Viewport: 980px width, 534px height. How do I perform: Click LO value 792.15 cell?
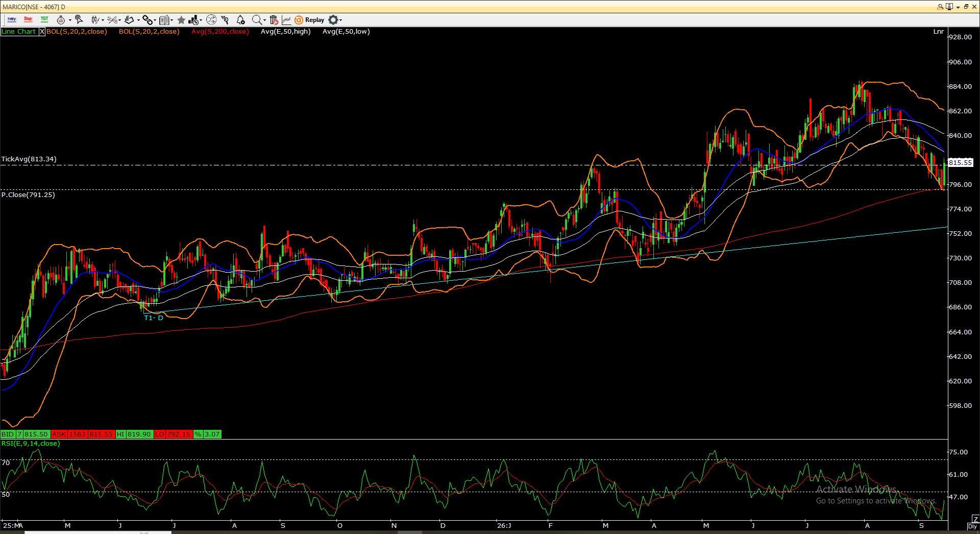(x=178, y=434)
